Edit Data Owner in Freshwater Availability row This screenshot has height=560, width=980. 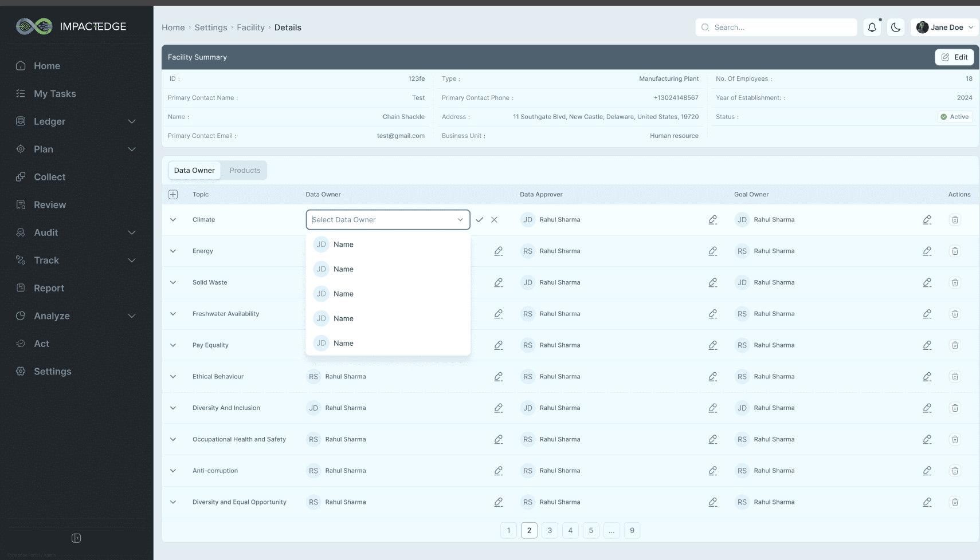499,314
